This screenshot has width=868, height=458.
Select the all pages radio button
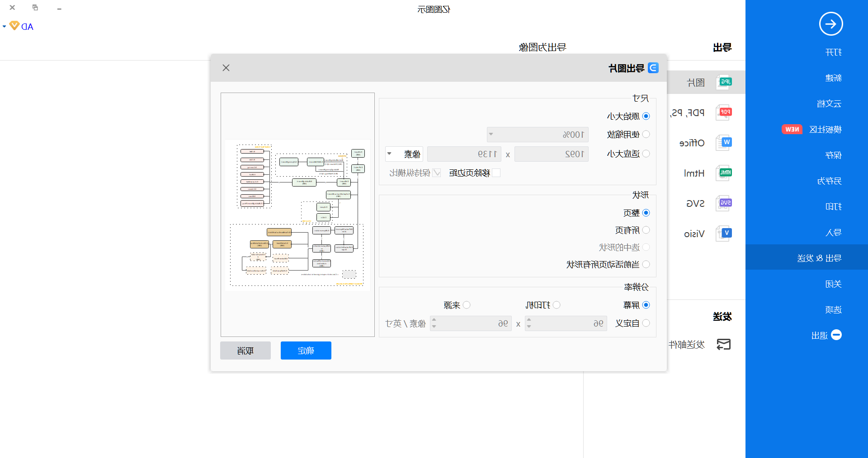coord(646,230)
